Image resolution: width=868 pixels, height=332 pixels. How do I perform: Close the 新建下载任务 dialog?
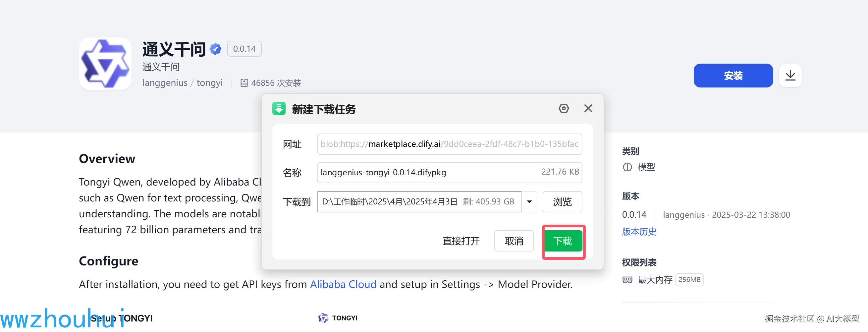click(x=588, y=108)
